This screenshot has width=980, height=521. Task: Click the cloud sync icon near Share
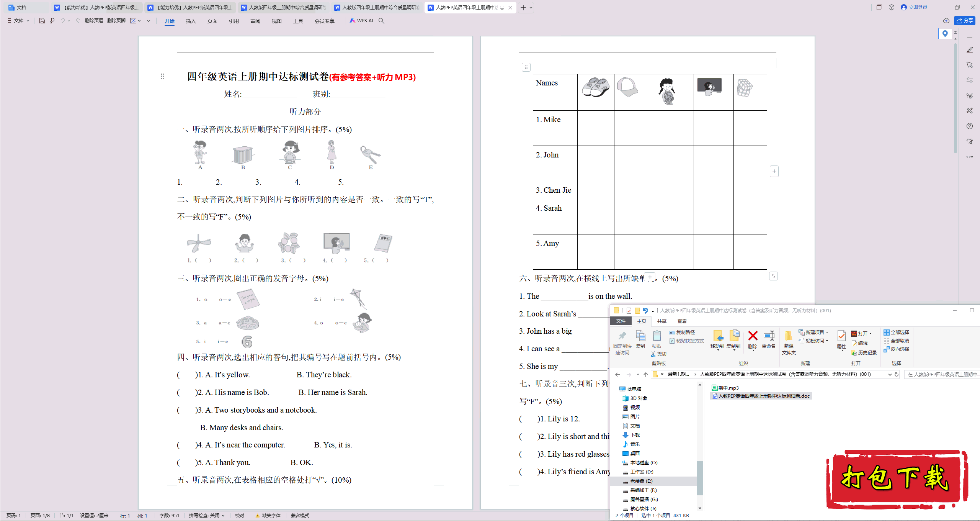coord(946,21)
